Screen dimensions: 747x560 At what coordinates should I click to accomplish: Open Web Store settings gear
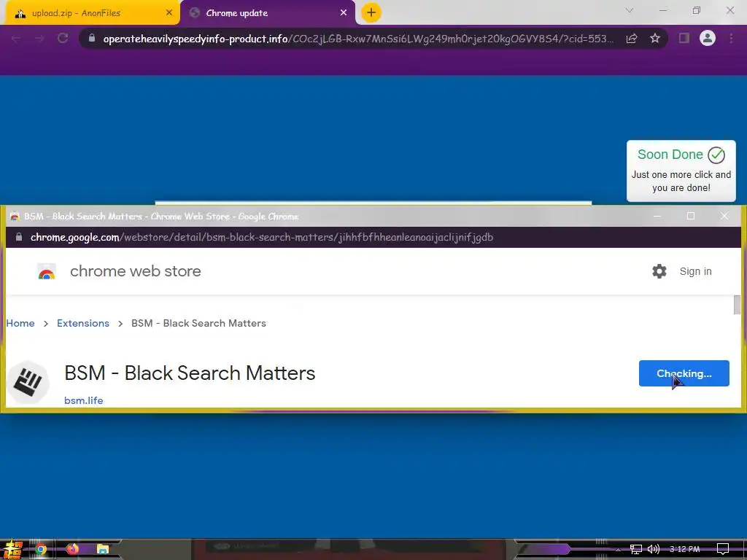[x=659, y=271]
